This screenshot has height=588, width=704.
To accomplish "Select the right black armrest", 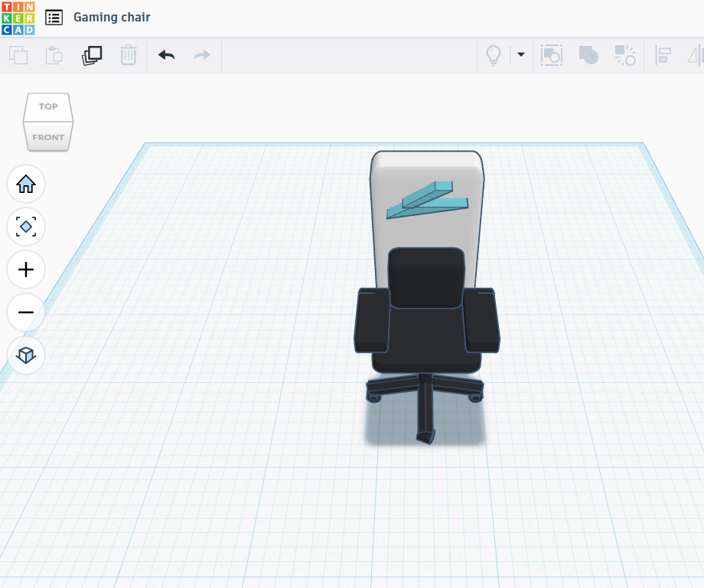I will [482, 321].
